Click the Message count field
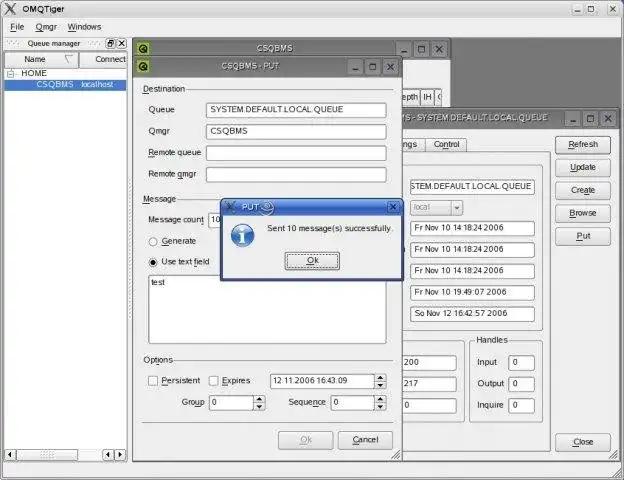624x480 pixels. pos(215,220)
